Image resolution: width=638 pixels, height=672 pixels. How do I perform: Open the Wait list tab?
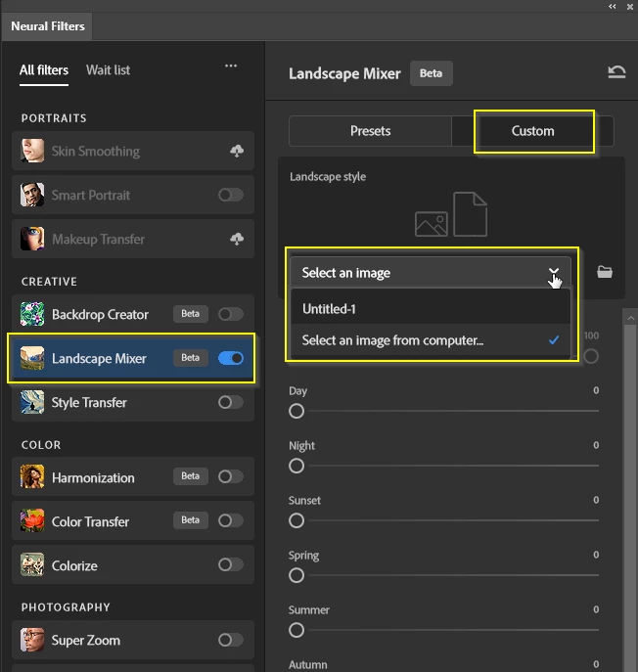pos(108,69)
